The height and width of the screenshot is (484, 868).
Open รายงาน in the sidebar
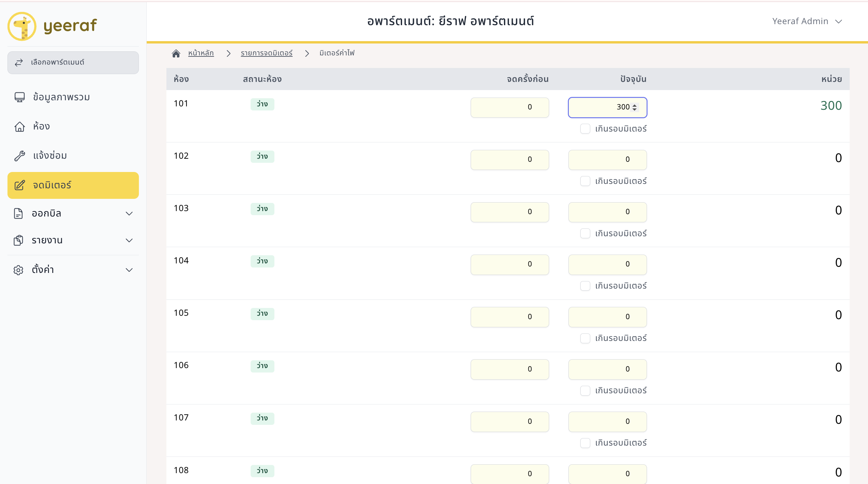tap(73, 240)
